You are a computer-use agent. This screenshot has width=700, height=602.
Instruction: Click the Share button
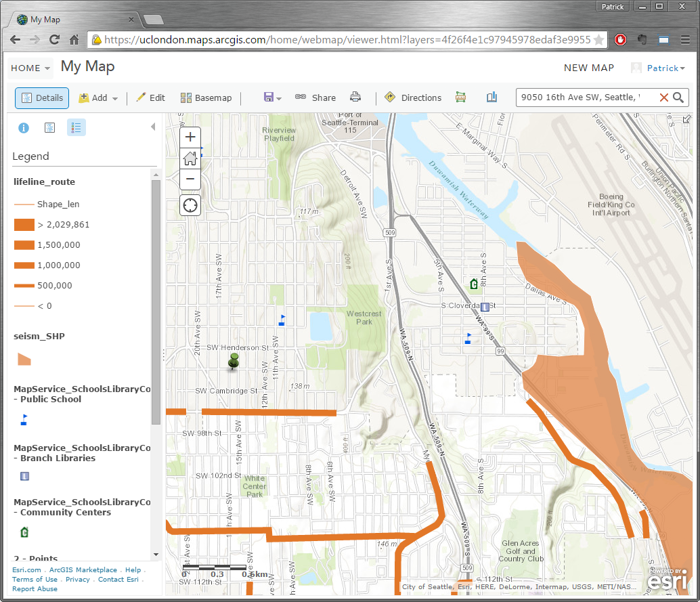315,98
